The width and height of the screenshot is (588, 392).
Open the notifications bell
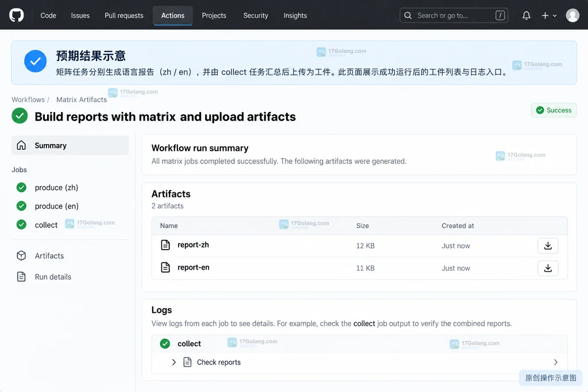point(526,15)
